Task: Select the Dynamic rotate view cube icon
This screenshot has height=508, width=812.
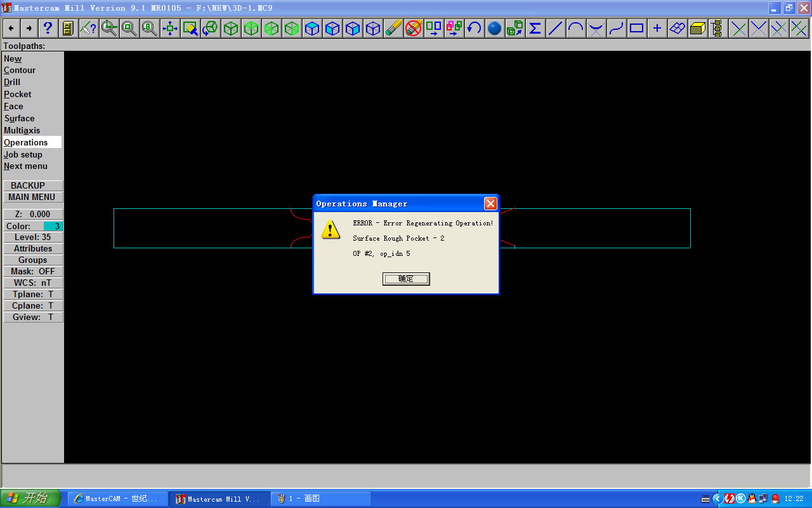Action: 211,28
